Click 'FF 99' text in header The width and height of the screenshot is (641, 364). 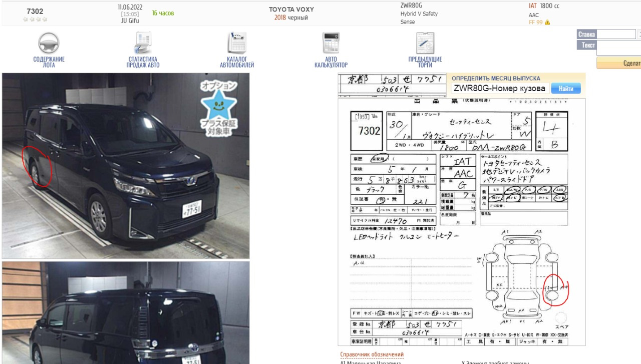click(x=535, y=23)
